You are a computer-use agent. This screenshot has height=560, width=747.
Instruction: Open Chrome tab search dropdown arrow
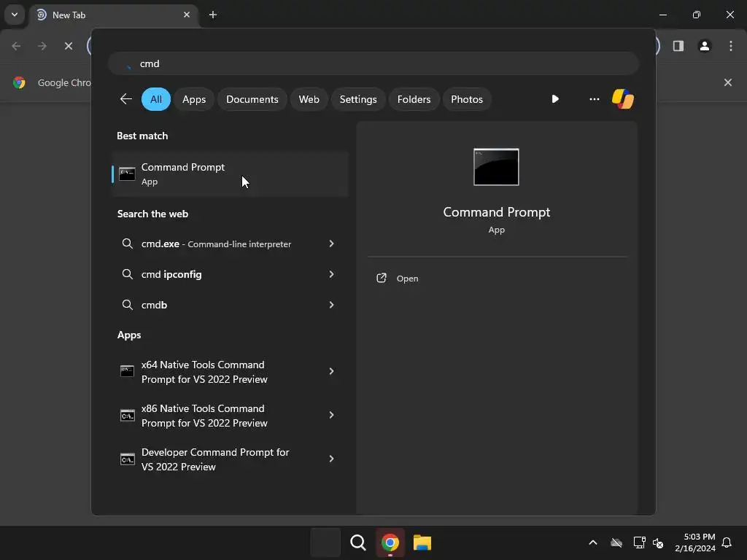click(x=15, y=15)
